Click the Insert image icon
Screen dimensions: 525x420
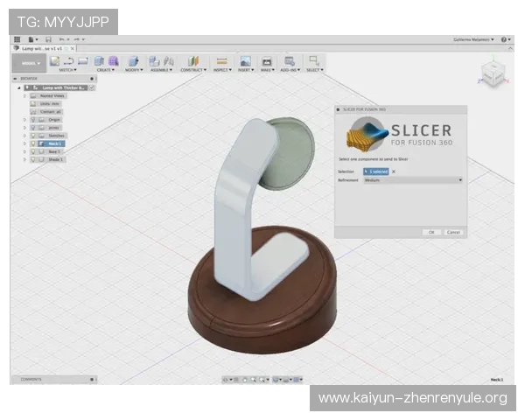(x=245, y=61)
